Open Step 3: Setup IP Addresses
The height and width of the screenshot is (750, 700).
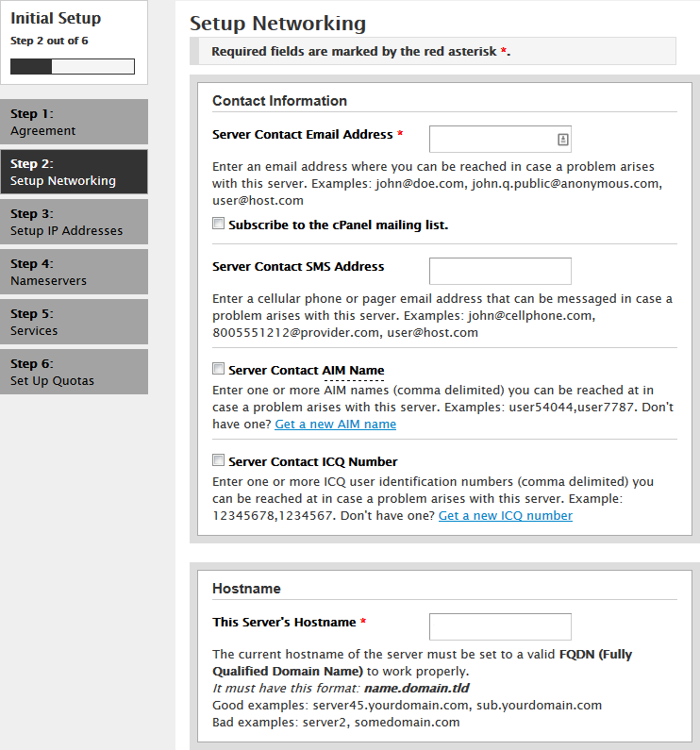(x=75, y=222)
